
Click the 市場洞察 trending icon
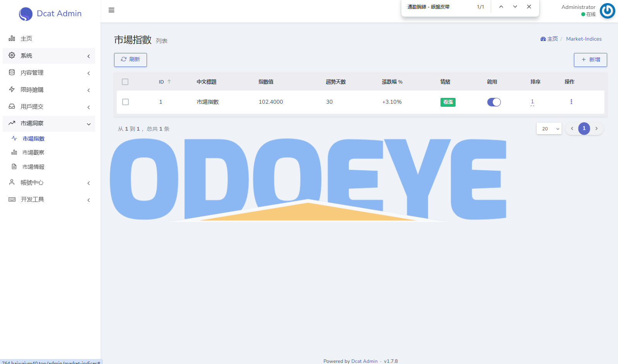(x=12, y=123)
